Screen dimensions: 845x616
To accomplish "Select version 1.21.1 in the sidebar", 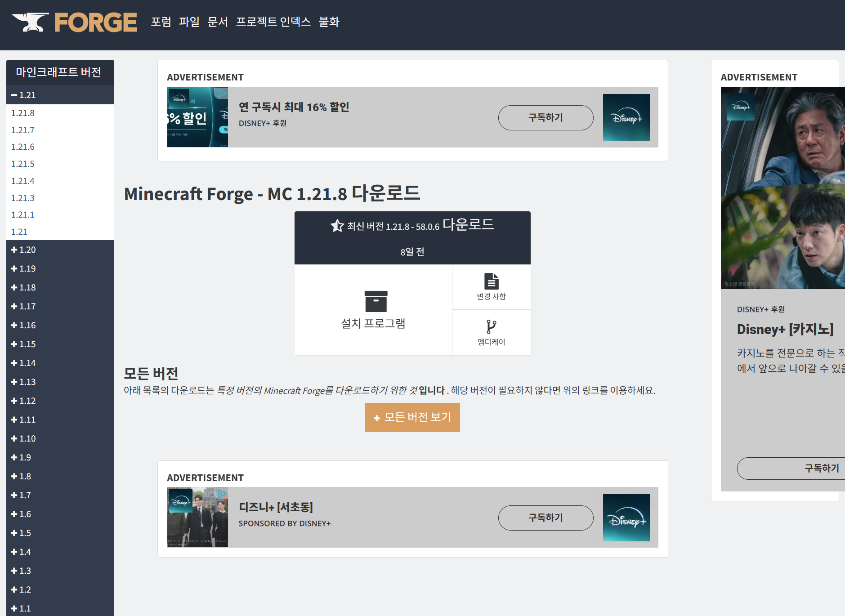I will (x=23, y=214).
